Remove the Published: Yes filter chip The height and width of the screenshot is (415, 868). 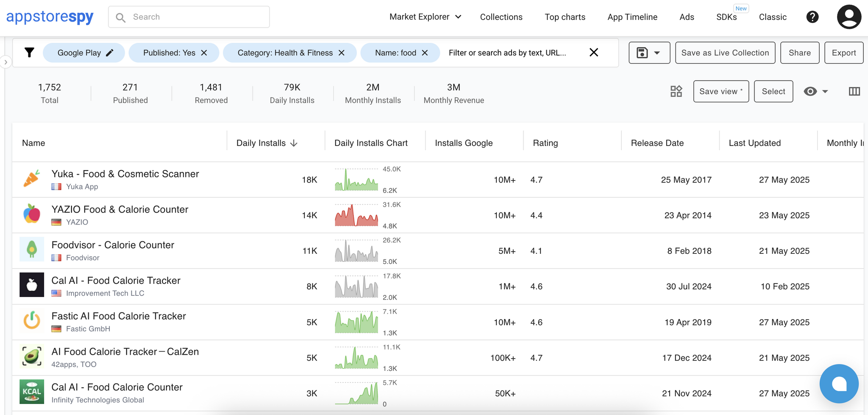click(204, 53)
